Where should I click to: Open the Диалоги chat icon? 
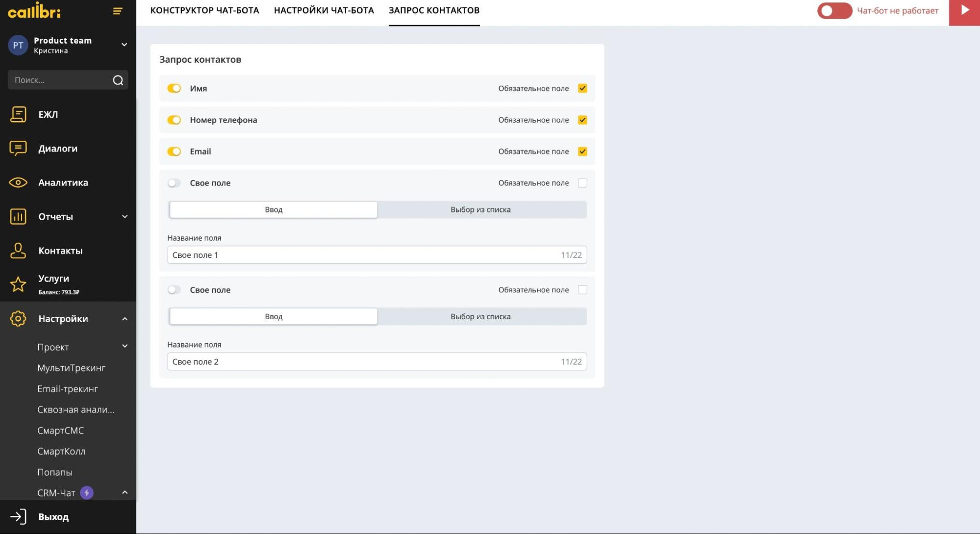coord(18,148)
